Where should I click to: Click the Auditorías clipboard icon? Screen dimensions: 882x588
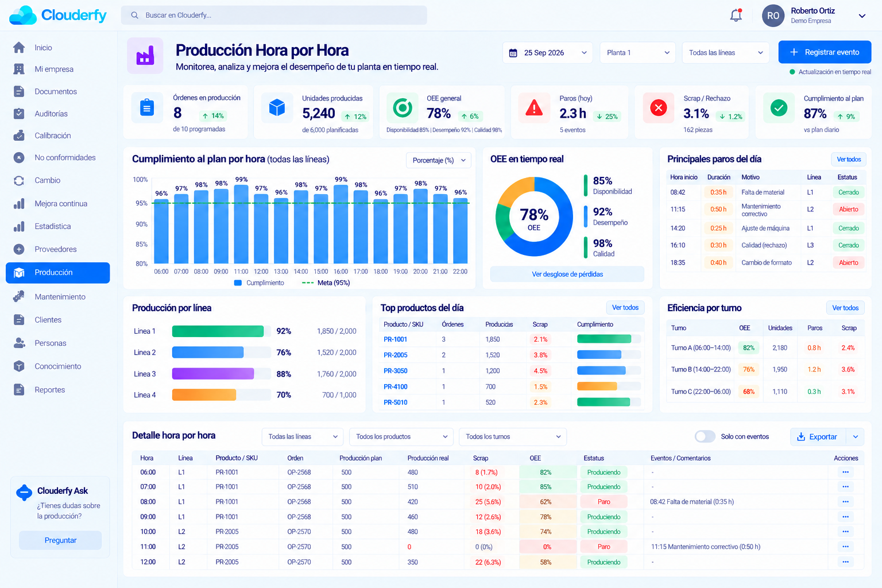[x=19, y=114]
